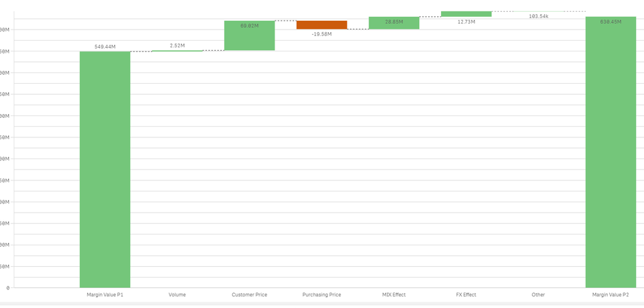Select the green Customer Price bar
Screen dimensions: 644x308
pos(249,35)
